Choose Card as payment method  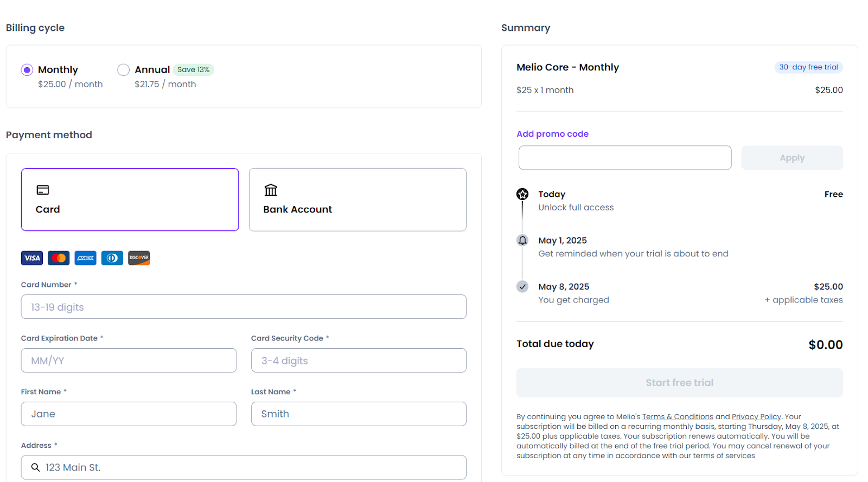point(130,200)
